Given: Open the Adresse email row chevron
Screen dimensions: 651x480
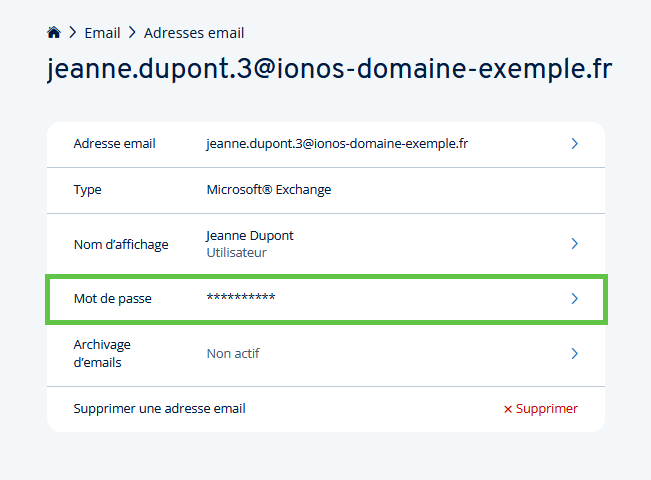Looking at the screenshot, I should (575, 144).
